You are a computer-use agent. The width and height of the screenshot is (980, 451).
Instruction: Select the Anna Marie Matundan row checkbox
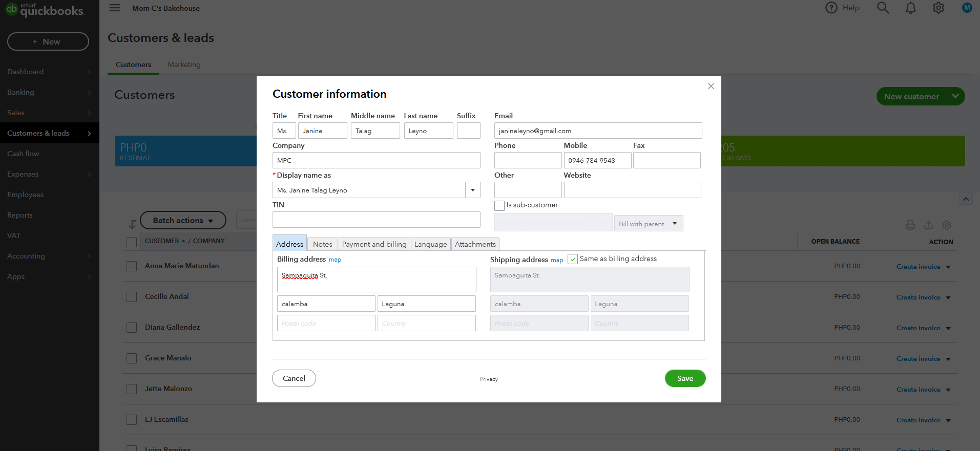coord(132,266)
